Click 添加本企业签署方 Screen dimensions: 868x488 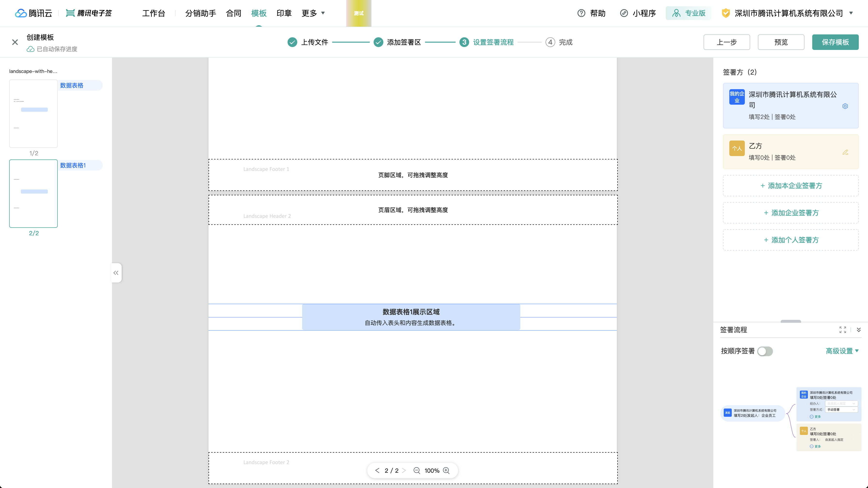[791, 186]
